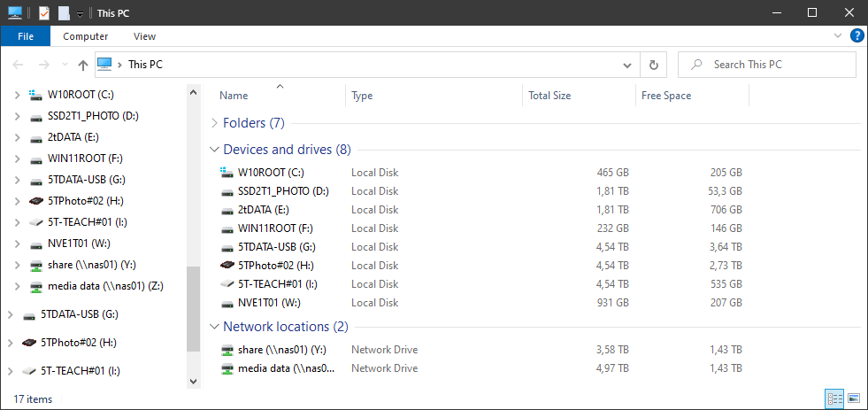Screen dimensions: 868x410
Task: Switch to Large icons view in status bar
Action: coord(854,398)
